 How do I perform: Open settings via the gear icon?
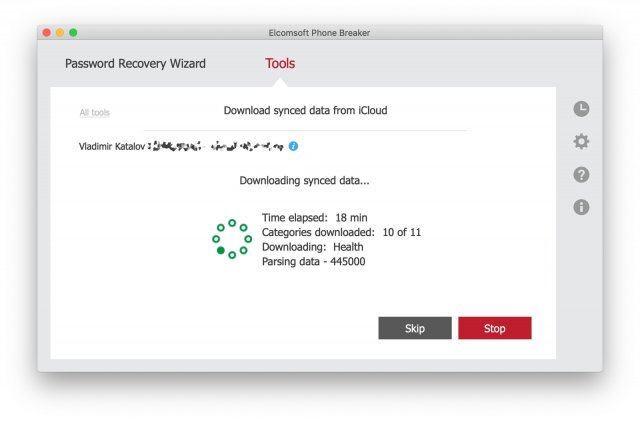581,142
